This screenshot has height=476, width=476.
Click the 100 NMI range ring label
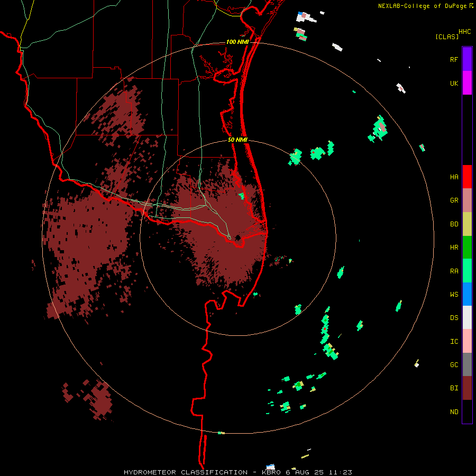tap(237, 42)
